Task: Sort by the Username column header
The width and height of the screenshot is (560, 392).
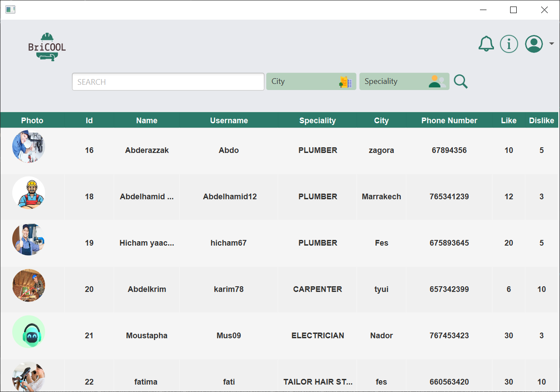Action: coord(229,121)
